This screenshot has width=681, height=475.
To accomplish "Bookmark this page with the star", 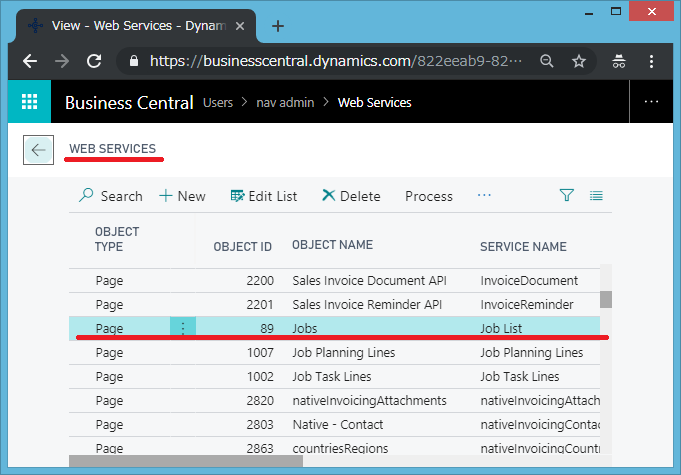I will point(579,61).
